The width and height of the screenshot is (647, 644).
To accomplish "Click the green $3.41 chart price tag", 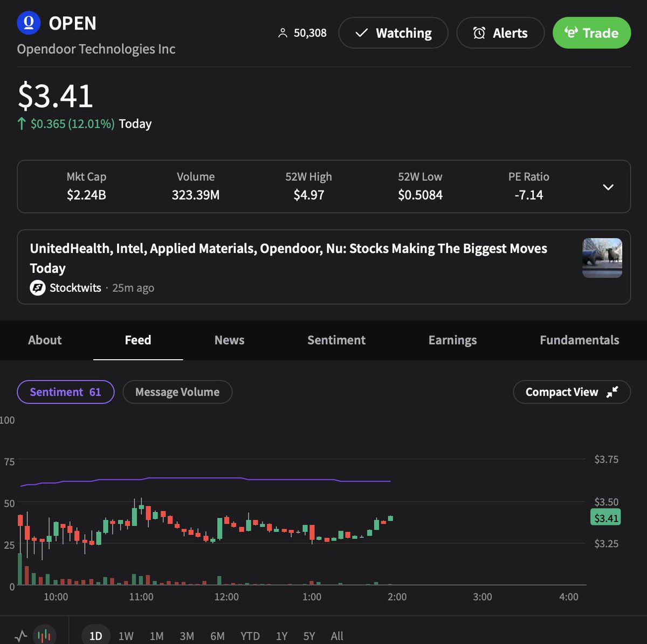I will click(606, 518).
